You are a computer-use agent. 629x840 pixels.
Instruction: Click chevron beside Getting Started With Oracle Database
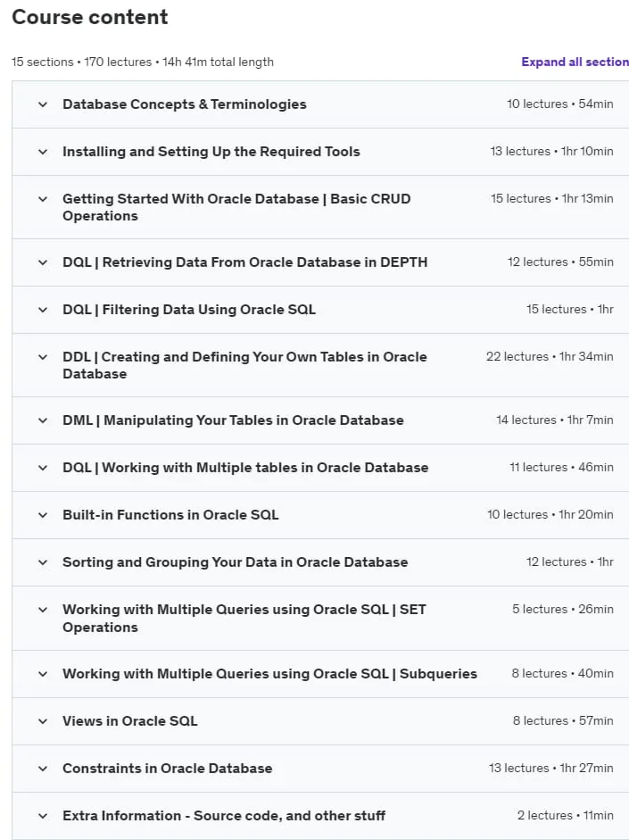pyautogui.click(x=43, y=199)
